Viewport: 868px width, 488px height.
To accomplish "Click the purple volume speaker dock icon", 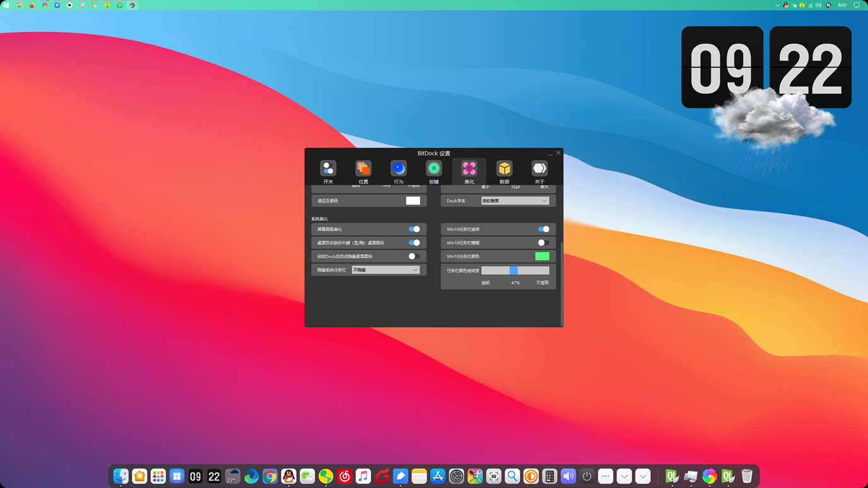I will (568, 476).
